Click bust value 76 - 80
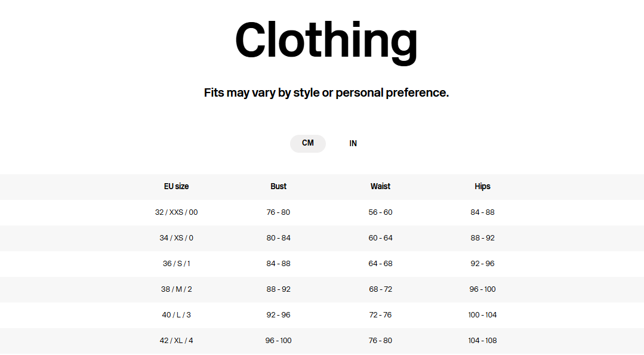The height and width of the screenshot is (355, 644). click(278, 212)
